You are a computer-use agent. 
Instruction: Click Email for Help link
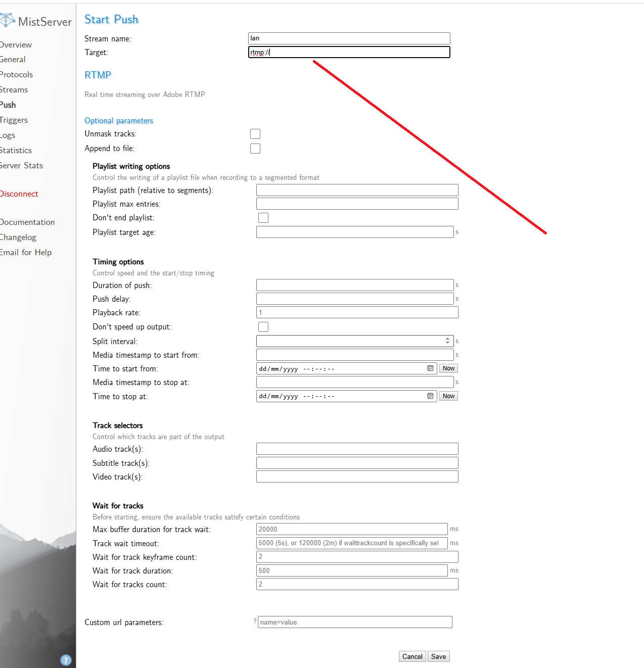tap(26, 253)
